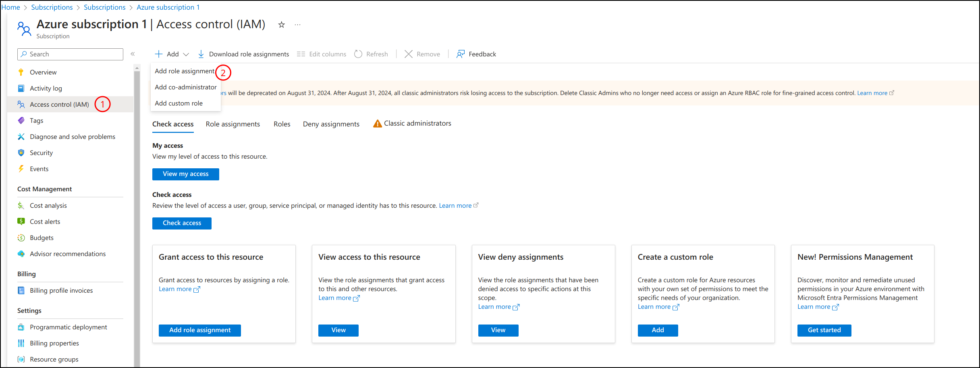Click the View my access button
This screenshot has width=980, height=368.
(185, 174)
